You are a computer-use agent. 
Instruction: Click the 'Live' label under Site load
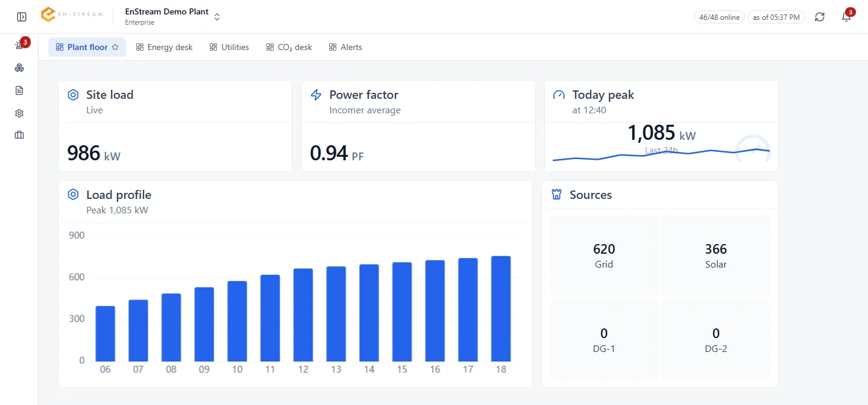pyautogui.click(x=95, y=110)
